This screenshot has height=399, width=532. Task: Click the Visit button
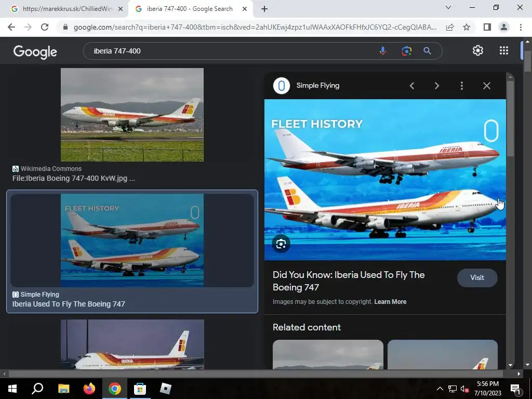[x=477, y=277]
